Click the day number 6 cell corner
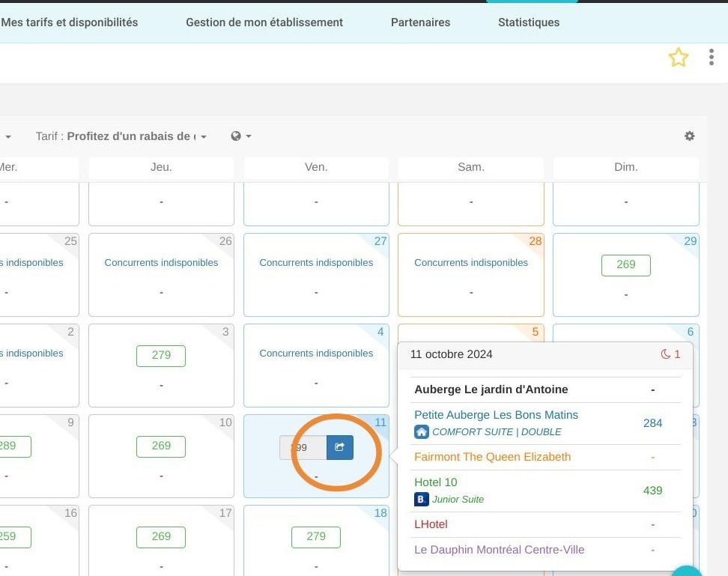Image resolution: width=728 pixels, height=576 pixels. [690, 332]
